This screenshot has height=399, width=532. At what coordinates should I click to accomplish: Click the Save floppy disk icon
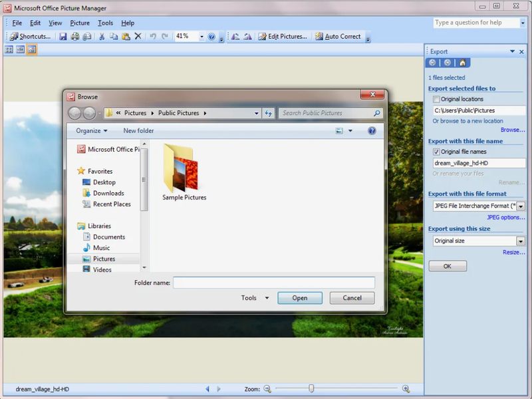tap(63, 37)
